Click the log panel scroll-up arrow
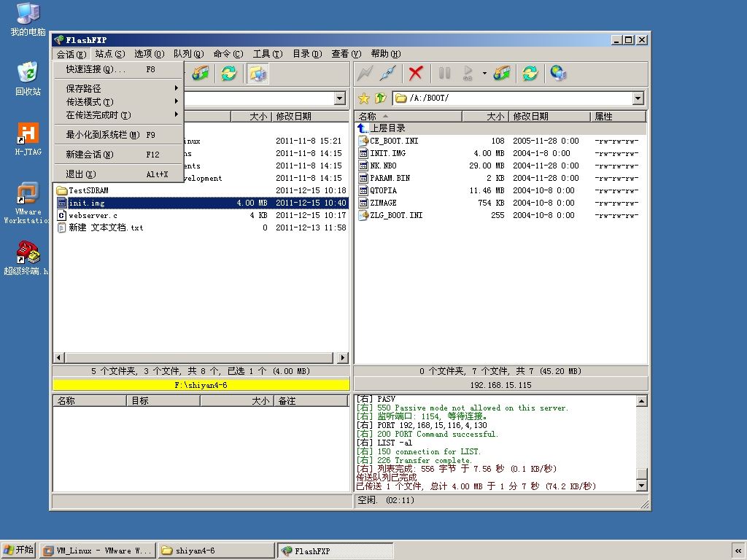747x560 pixels. pyautogui.click(x=642, y=401)
